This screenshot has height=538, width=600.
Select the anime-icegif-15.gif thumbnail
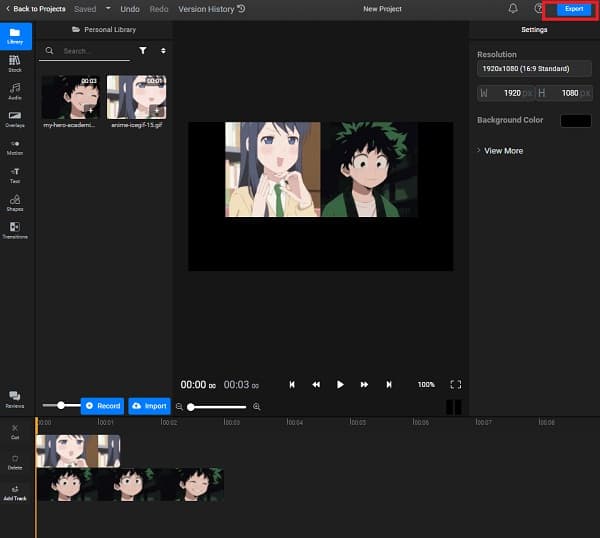tap(137, 97)
